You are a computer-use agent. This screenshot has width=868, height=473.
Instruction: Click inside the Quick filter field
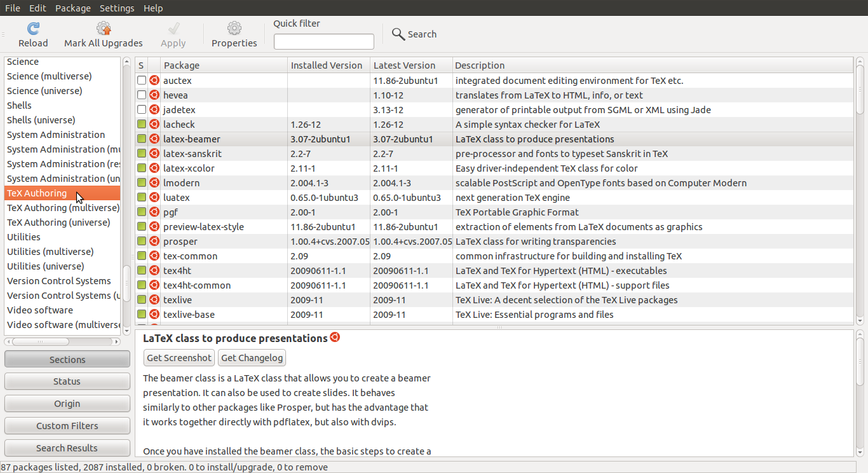323,41
